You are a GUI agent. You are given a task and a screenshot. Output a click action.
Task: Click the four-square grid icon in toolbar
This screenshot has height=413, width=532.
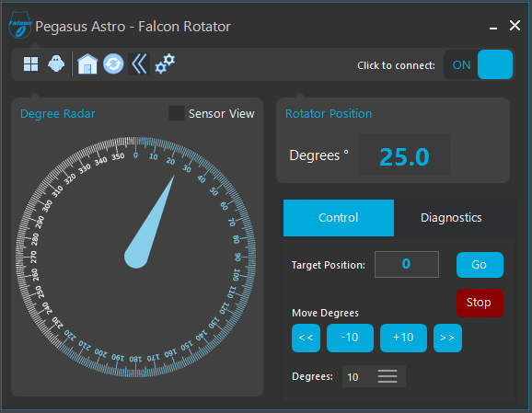pyautogui.click(x=30, y=64)
